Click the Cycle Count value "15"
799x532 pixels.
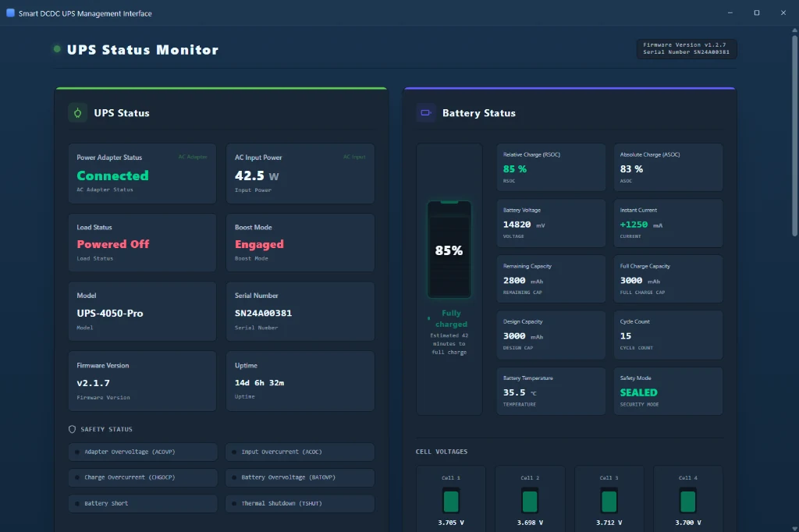626,336
